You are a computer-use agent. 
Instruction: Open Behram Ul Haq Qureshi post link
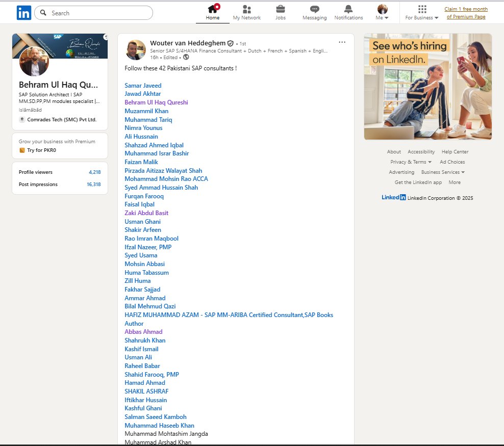point(156,102)
